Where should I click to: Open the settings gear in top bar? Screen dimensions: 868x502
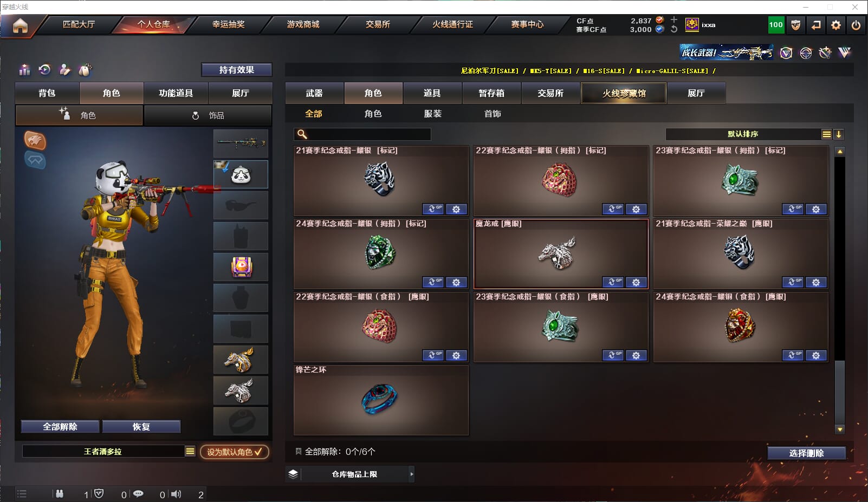click(836, 25)
